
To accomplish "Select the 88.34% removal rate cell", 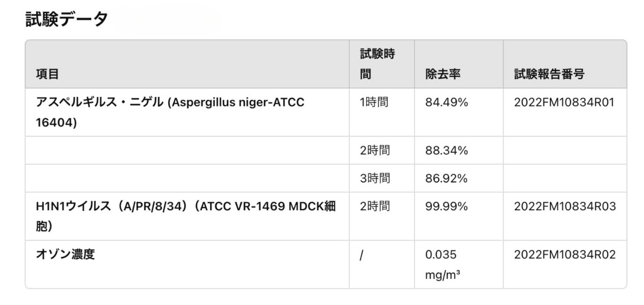I will point(446,151).
